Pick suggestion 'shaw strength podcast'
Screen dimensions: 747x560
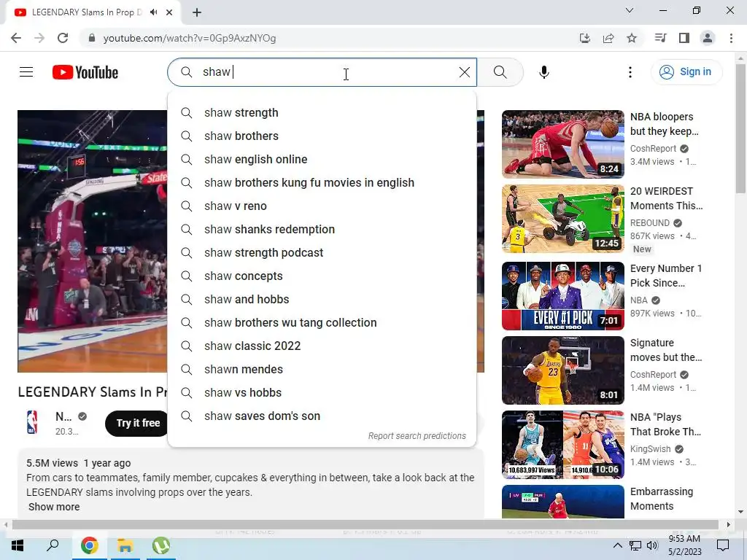(322, 253)
